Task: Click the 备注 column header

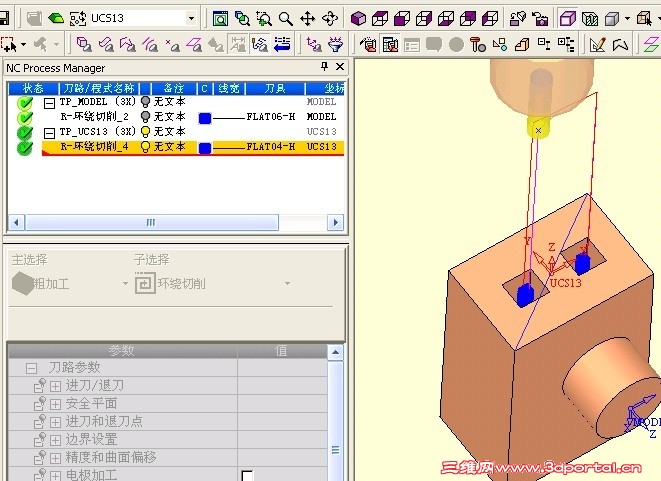Action: click(x=174, y=88)
